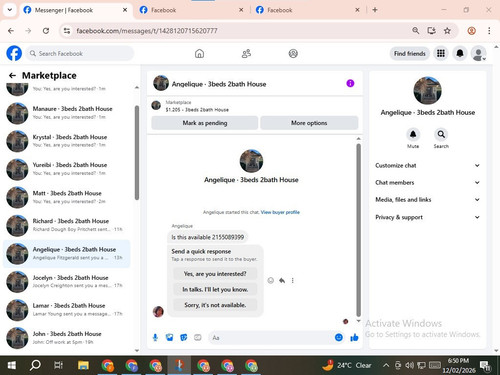Open Lamar - 3beds 2bath House chat
Image resolution: width=500 pixels, height=375 pixels.
67,310
